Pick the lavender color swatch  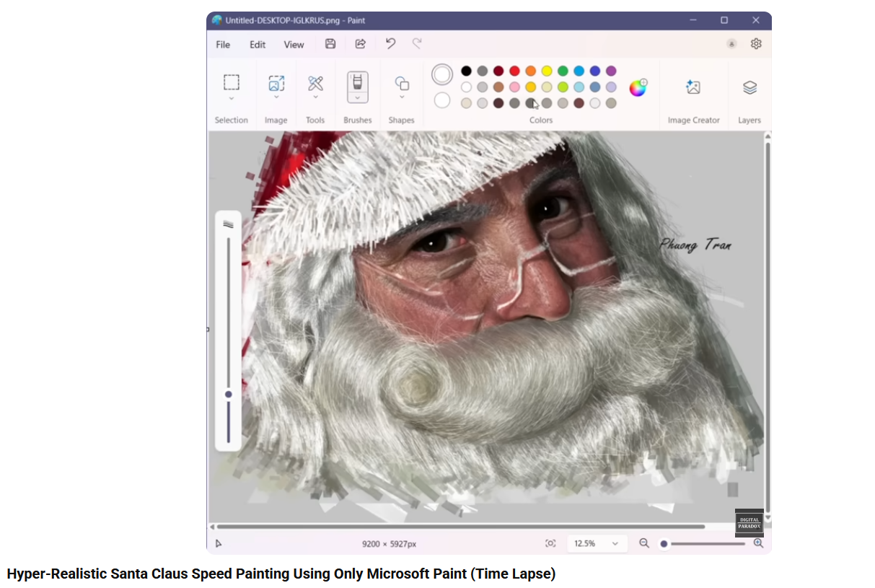pos(611,87)
